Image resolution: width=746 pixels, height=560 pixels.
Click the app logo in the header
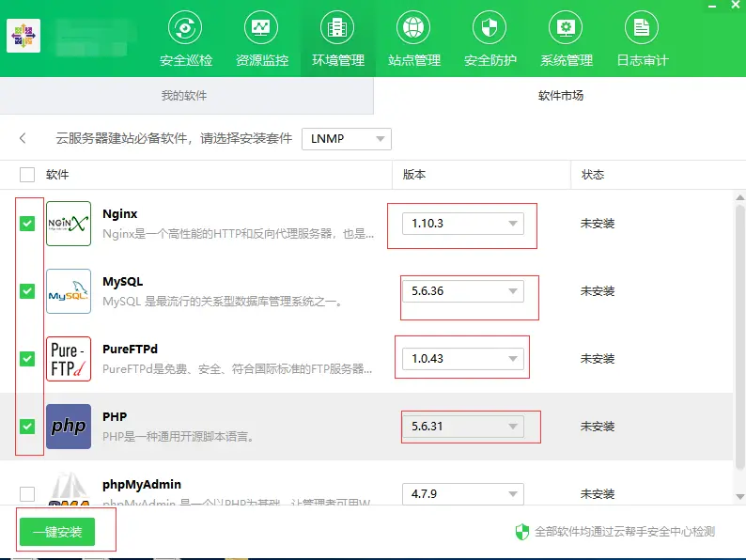pos(23,36)
